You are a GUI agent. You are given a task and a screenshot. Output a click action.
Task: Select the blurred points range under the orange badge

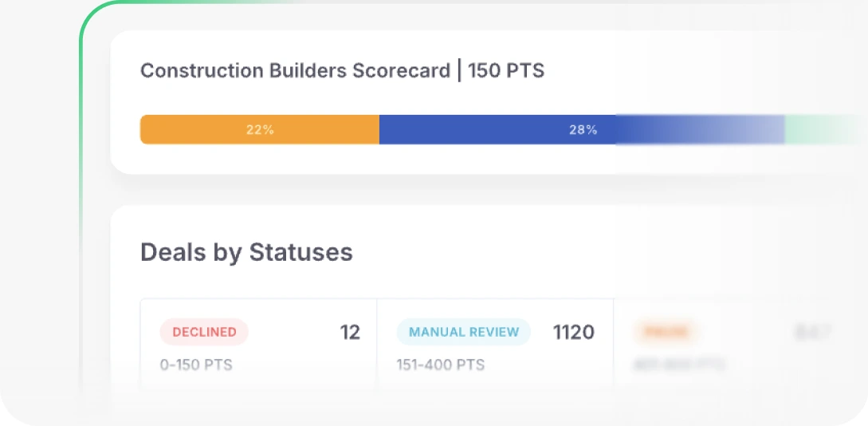coord(678,365)
